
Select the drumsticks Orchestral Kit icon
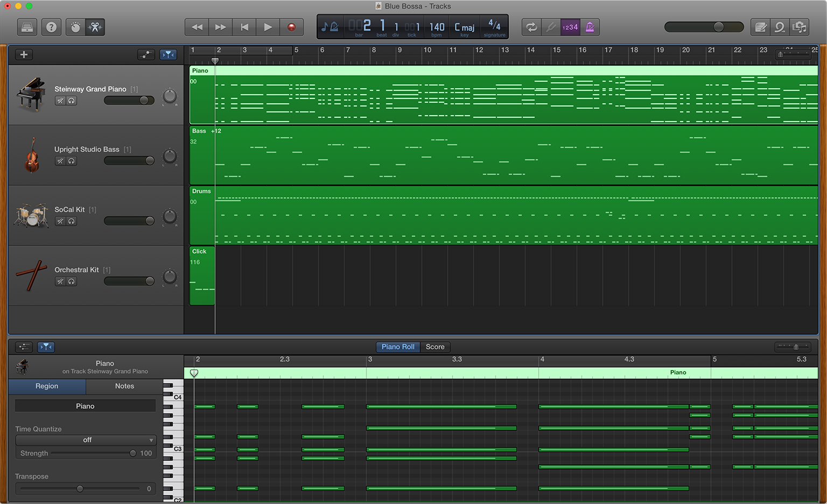[x=31, y=275]
